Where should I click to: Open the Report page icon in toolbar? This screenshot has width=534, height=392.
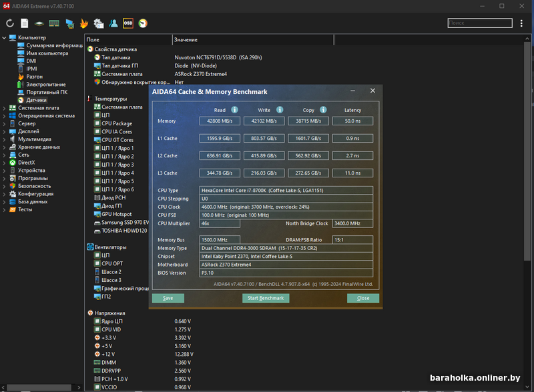click(25, 23)
